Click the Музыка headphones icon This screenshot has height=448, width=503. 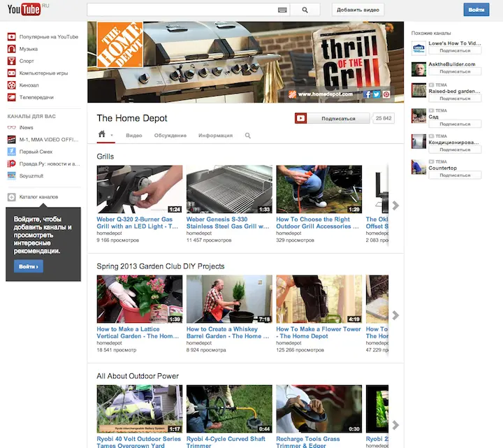point(12,49)
